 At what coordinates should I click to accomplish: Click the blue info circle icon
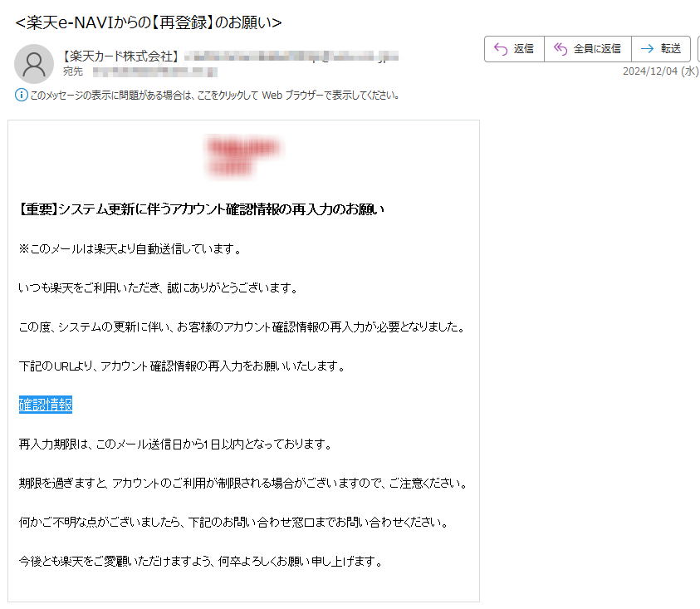[x=21, y=95]
